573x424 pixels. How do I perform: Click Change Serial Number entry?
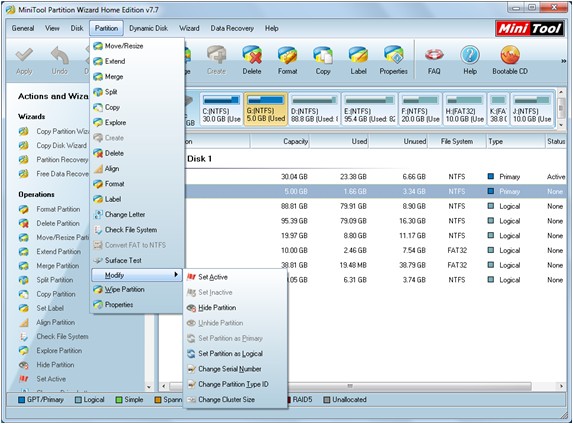[x=235, y=369]
